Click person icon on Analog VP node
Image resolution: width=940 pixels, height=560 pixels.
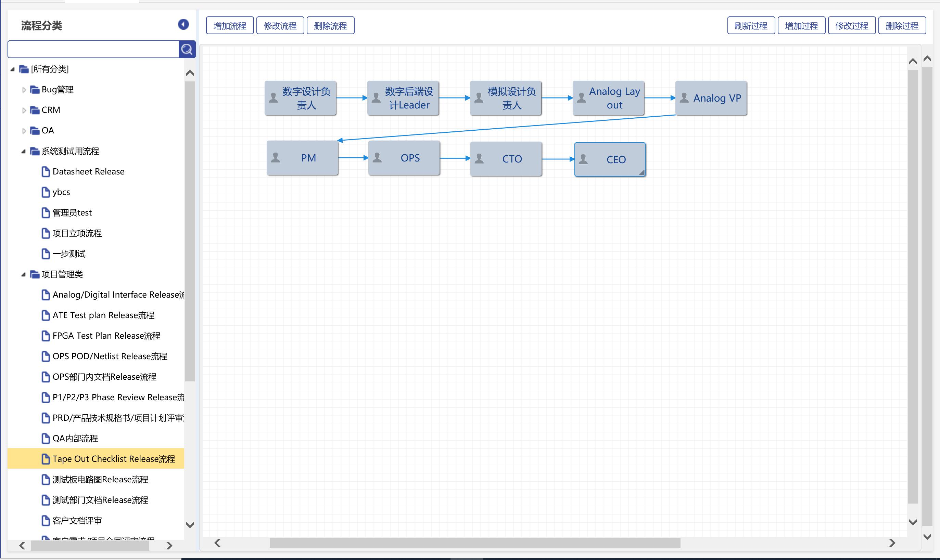pos(684,98)
